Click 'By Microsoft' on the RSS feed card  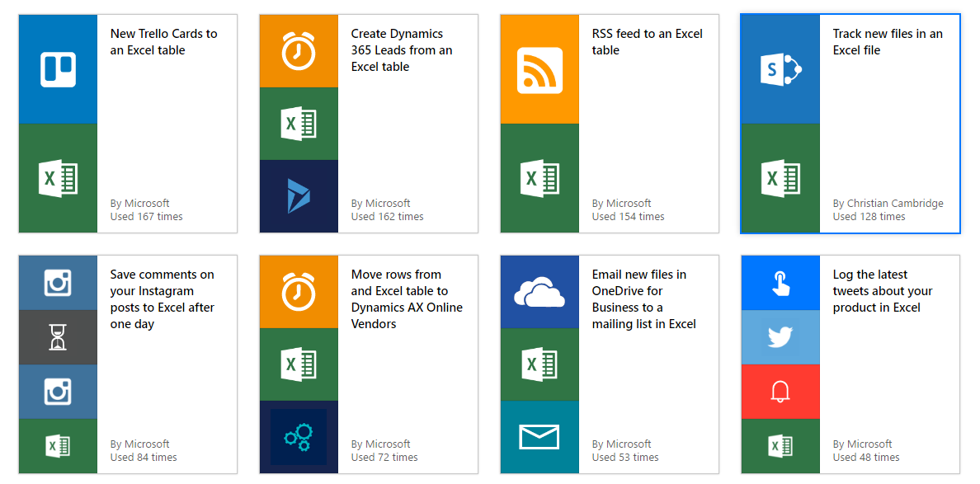(622, 203)
